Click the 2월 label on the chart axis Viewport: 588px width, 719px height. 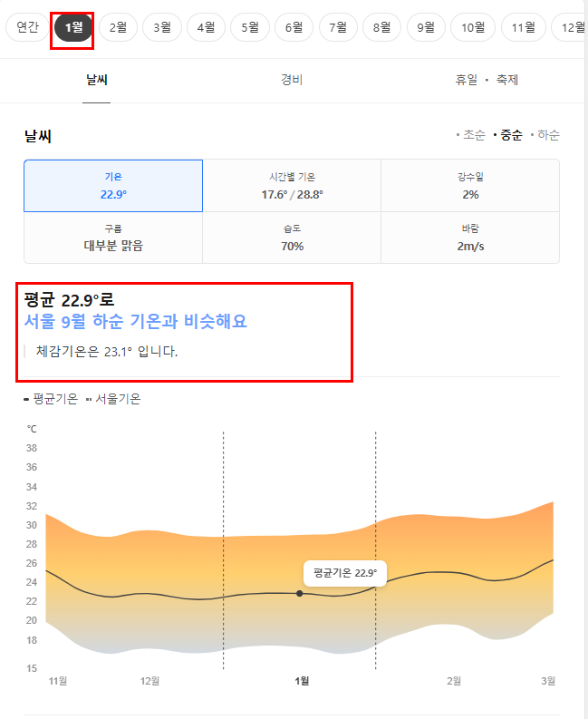coord(454,681)
